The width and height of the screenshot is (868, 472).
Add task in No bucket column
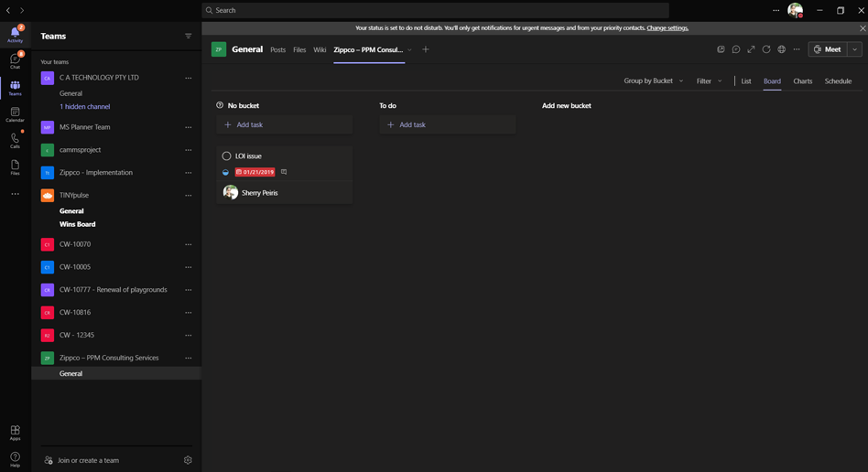pos(285,124)
